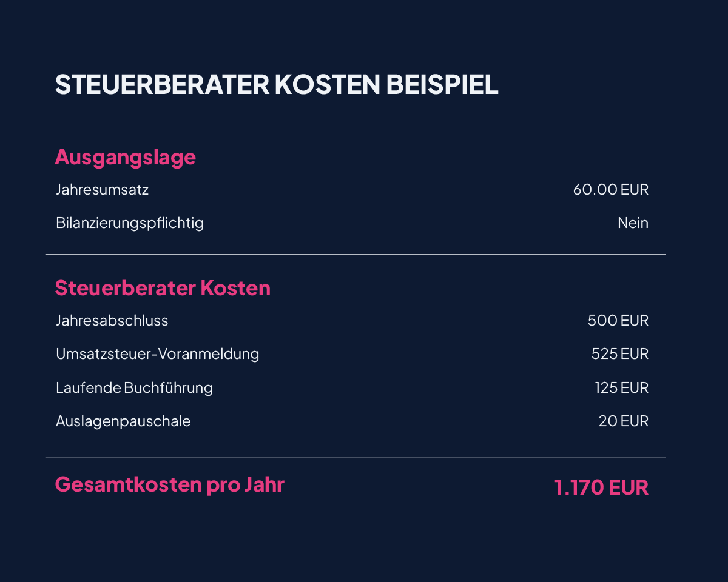Click the Jahresumsatz row label
Viewport: 728px width, 582px height.
pos(102,190)
